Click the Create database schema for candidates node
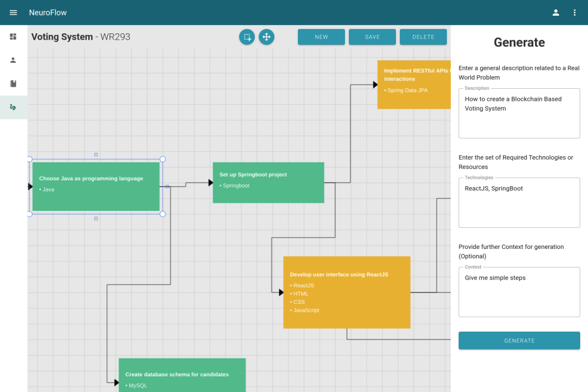This screenshot has width=588, height=392. [x=182, y=375]
